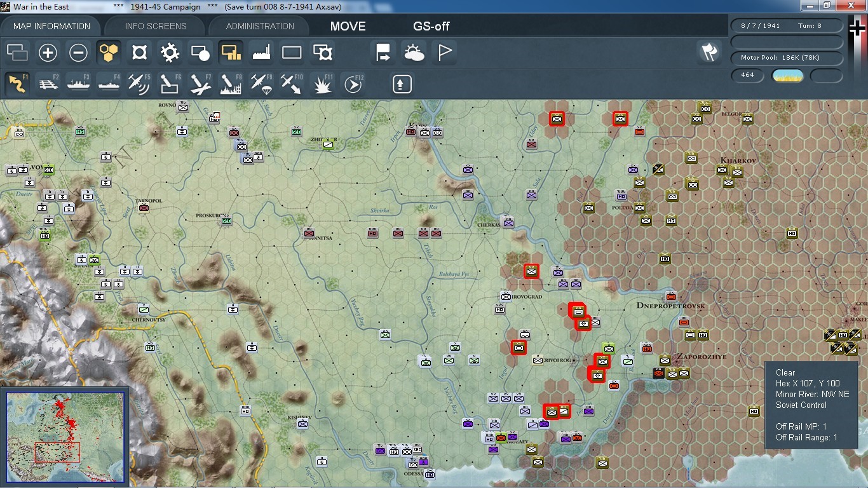Image resolution: width=868 pixels, height=488 pixels.
Task: Select the green SEC unit left of Zhitomir
Action: 296,132
